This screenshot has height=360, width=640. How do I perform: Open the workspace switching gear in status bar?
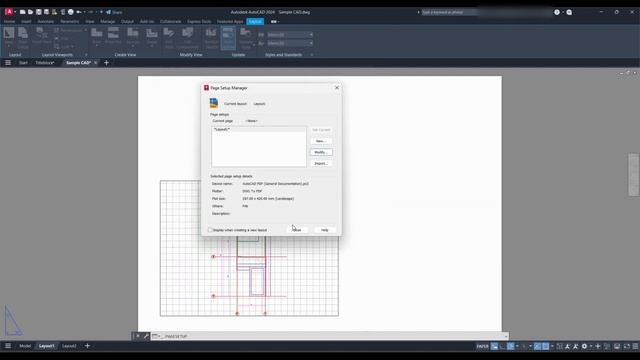(584, 347)
